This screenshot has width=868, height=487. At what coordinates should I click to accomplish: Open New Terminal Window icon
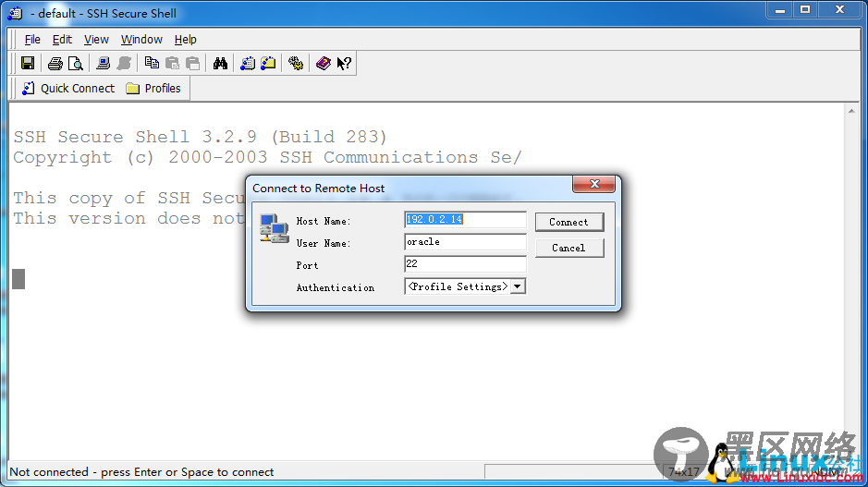point(248,63)
